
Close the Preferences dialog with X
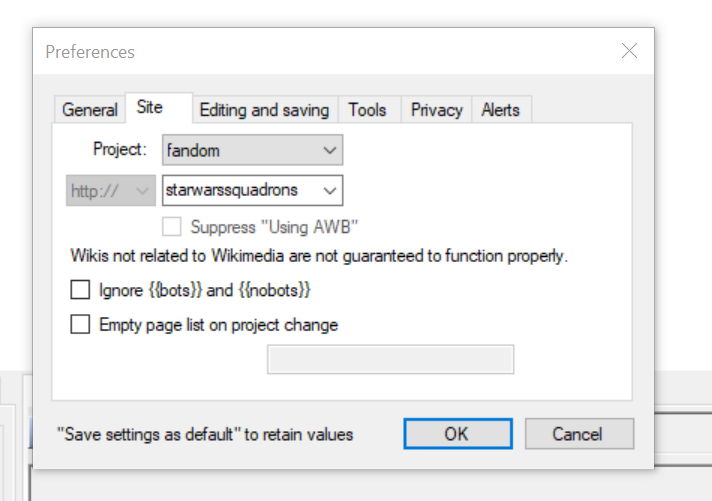[629, 51]
